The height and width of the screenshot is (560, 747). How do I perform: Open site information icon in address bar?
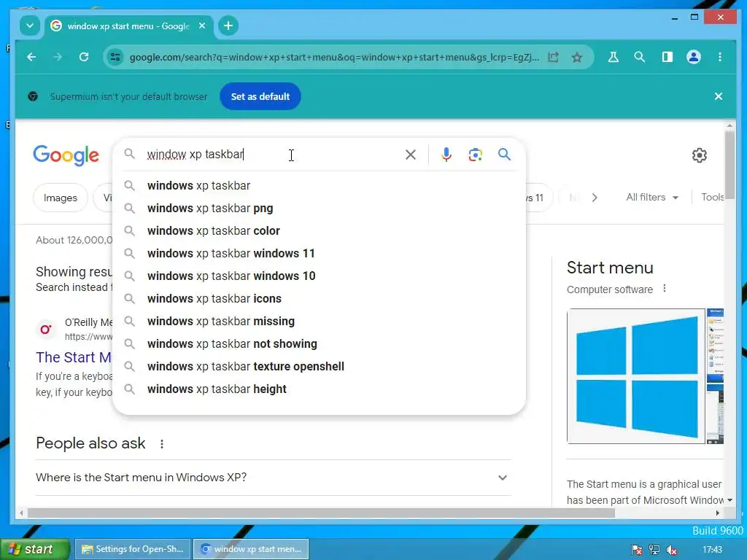(115, 57)
